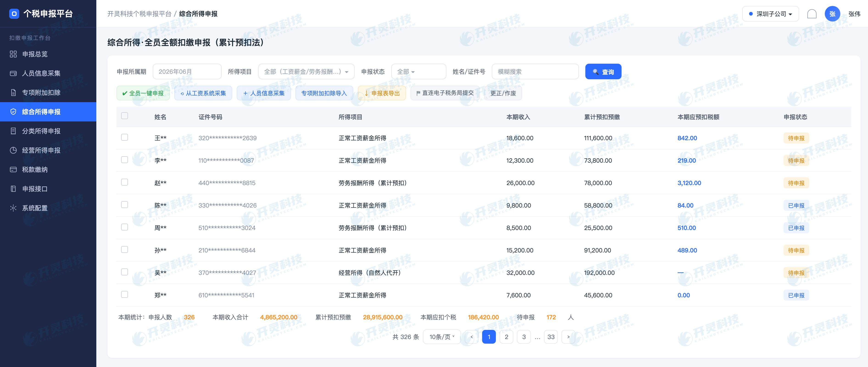Click 专项附加扣除导入 button
The image size is (868, 367).
(x=324, y=93)
